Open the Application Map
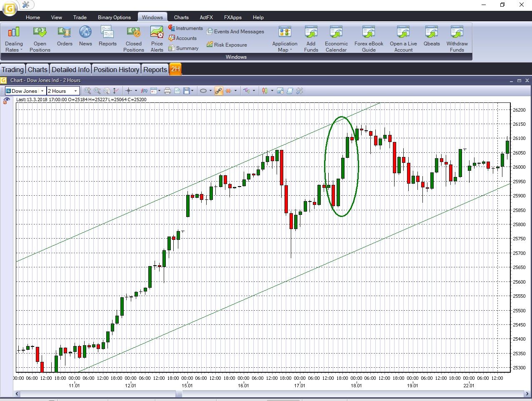This screenshot has height=401, width=532. (x=285, y=39)
